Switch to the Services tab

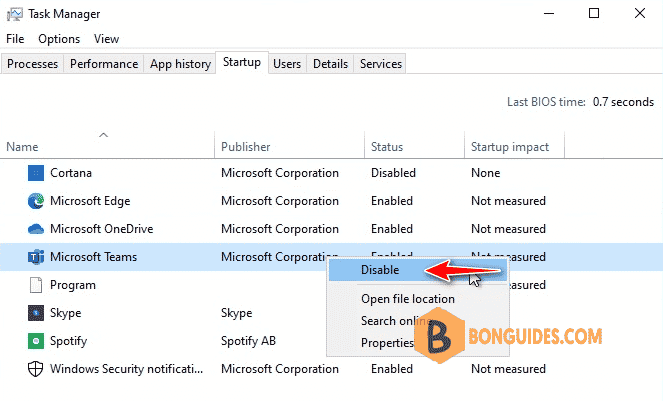tap(381, 64)
